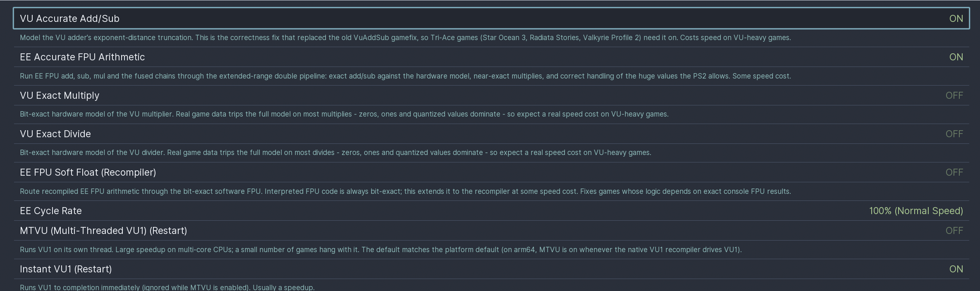
Task: Click OFF value for EE FPU Soft Float
Action: [954, 172]
